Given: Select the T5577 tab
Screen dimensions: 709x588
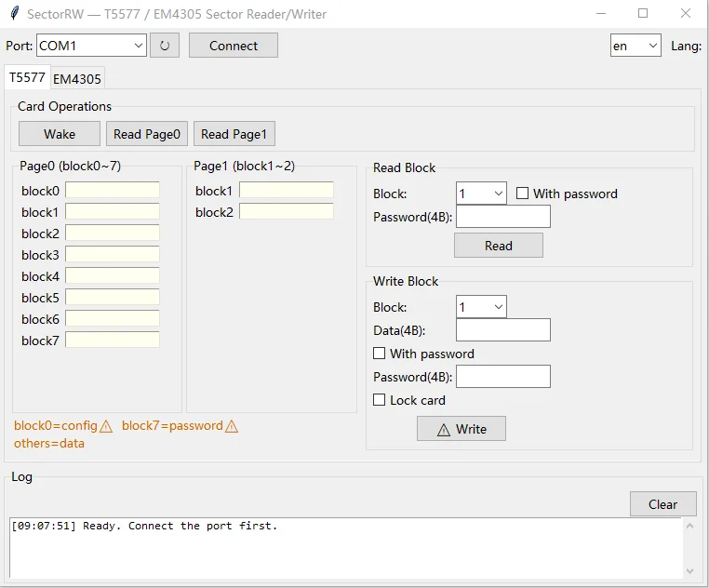Looking at the screenshot, I should pos(27,77).
